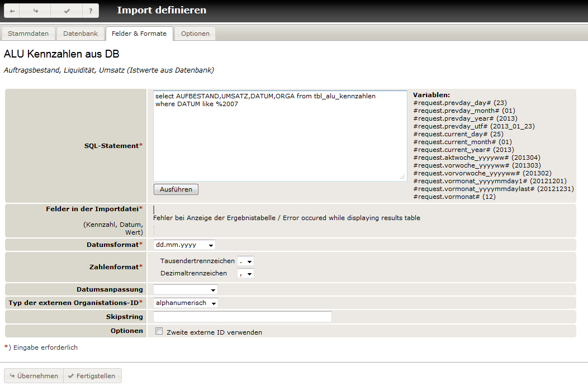Open the Tausendertrennzeichen dropdown

[245, 261]
